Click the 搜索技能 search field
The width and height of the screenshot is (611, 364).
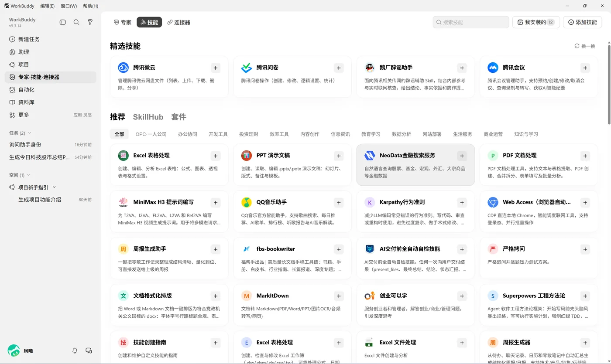point(471,22)
